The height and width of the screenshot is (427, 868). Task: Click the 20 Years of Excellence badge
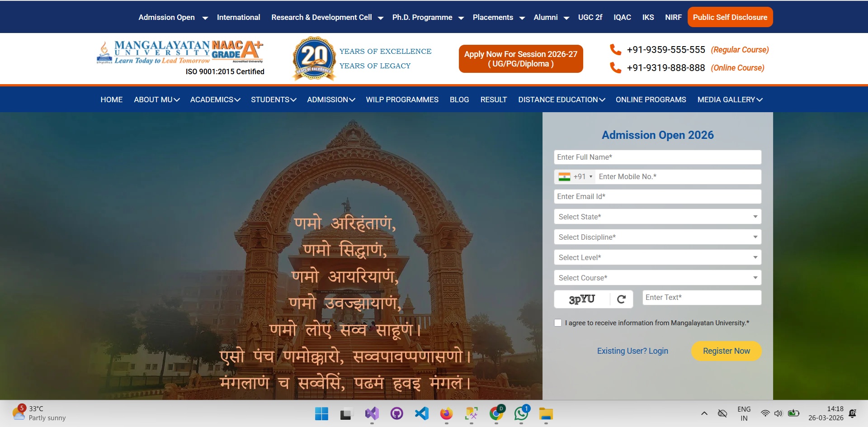point(314,59)
